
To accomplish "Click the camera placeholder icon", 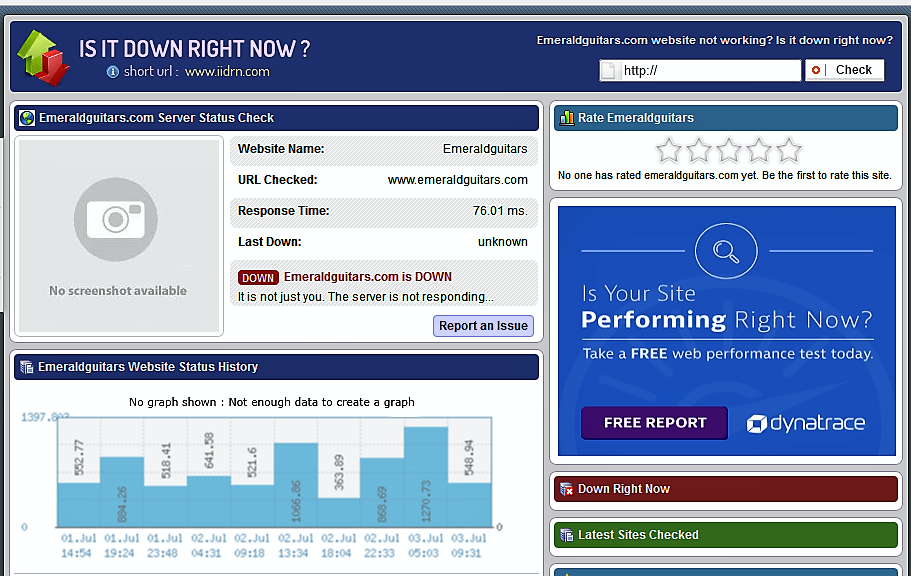I will [x=116, y=219].
